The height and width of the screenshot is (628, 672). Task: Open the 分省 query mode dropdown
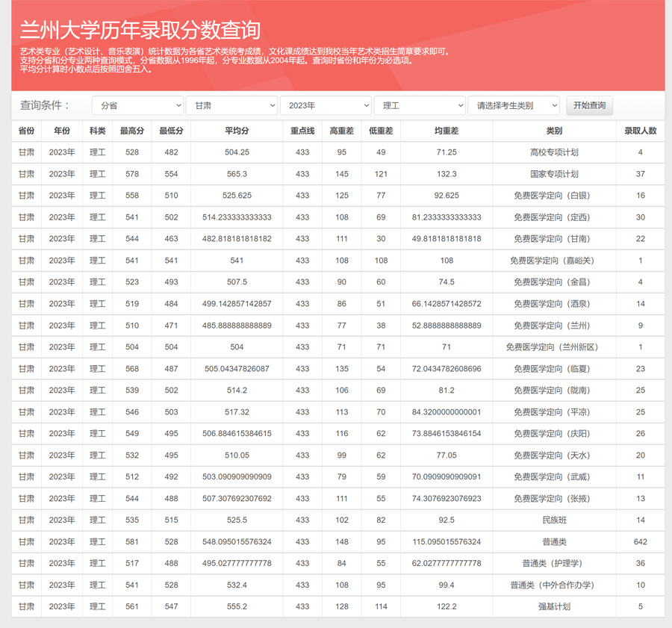click(137, 105)
